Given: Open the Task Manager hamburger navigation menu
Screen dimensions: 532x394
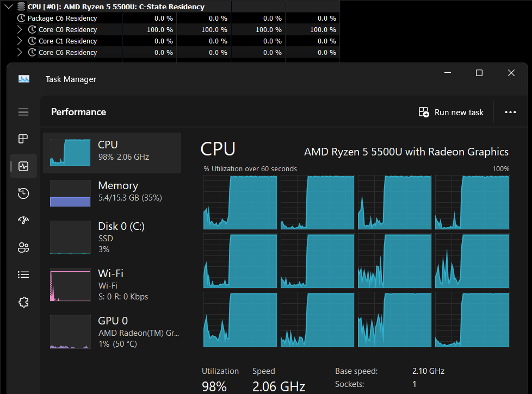Looking at the screenshot, I should [x=23, y=112].
